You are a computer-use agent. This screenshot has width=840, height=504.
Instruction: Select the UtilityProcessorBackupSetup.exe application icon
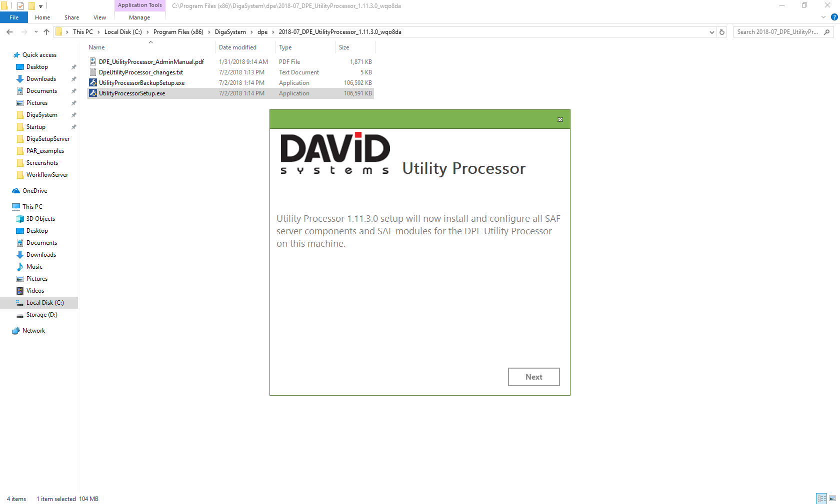tap(93, 83)
